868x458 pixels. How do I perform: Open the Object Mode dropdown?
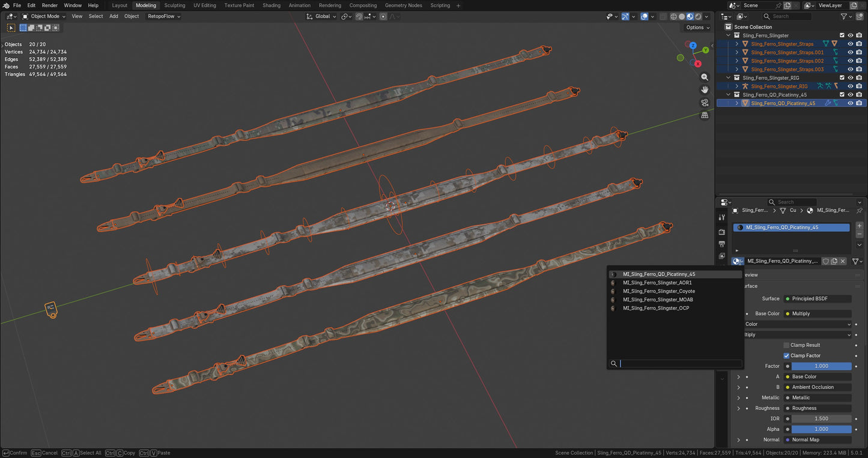coord(44,16)
